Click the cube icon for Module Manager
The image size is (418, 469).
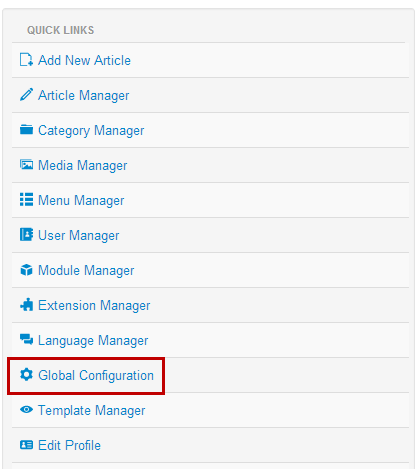pyautogui.click(x=26, y=270)
